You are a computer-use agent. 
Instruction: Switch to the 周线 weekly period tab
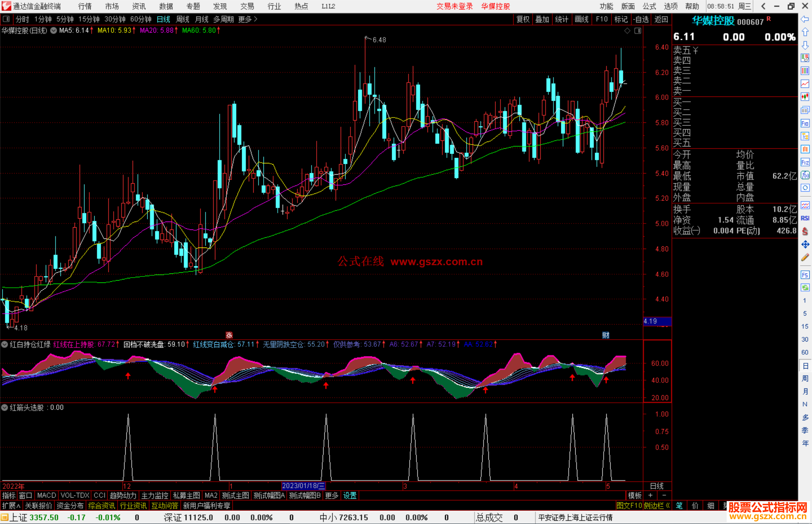click(x=183, y=19)
